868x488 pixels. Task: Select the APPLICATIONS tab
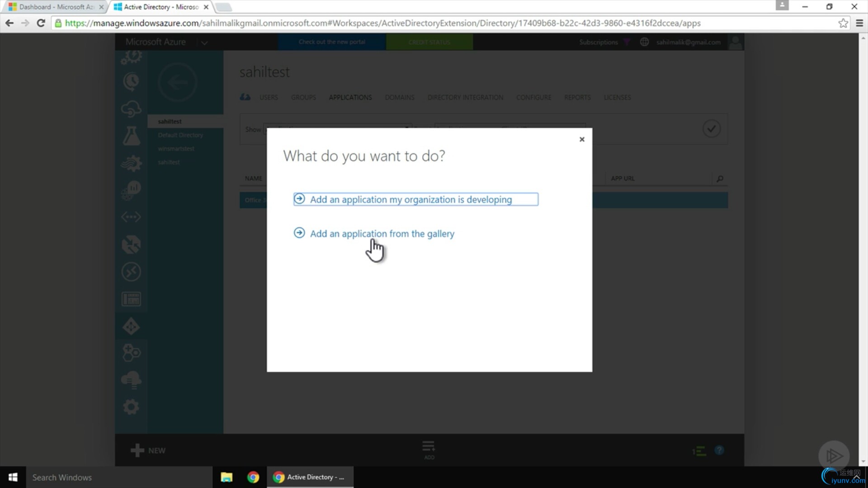(350, 97)
